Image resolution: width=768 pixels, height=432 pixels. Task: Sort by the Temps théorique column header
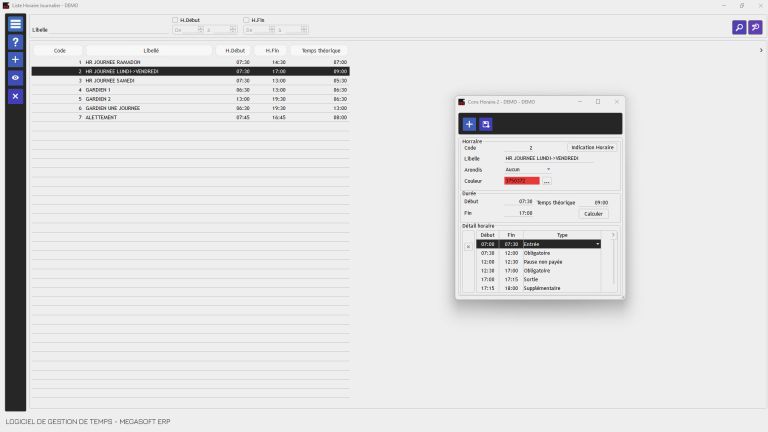click(x=320, y=50)
